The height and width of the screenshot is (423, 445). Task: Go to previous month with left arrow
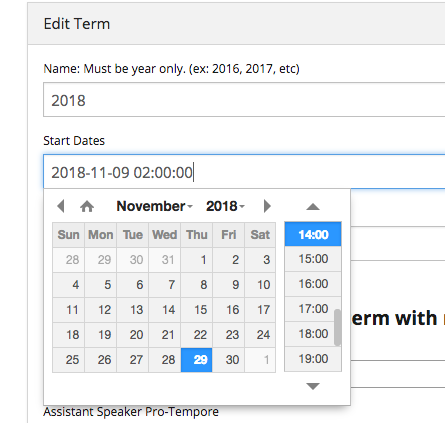(x=61, y=206)
